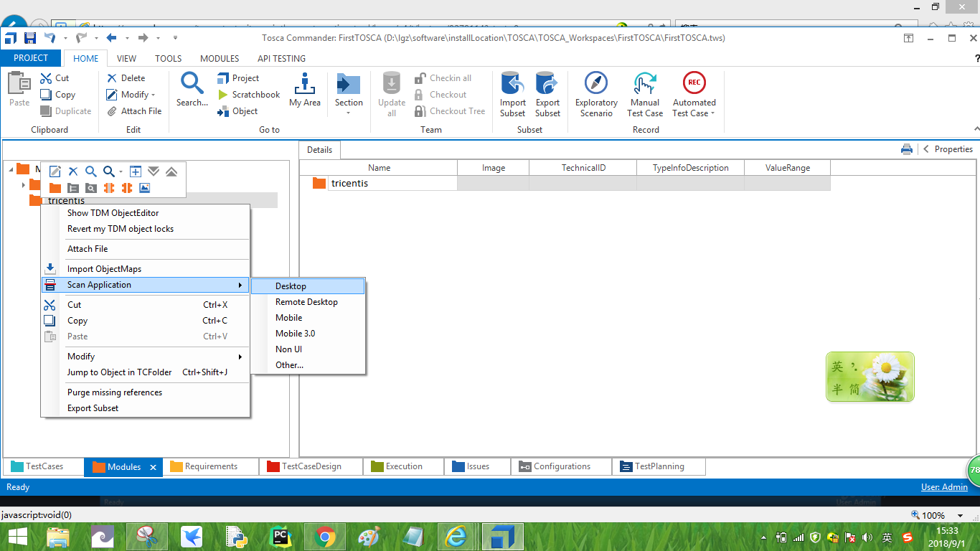Open the zoom 100% dropdown arrow
980x551 pixels.
961,515
